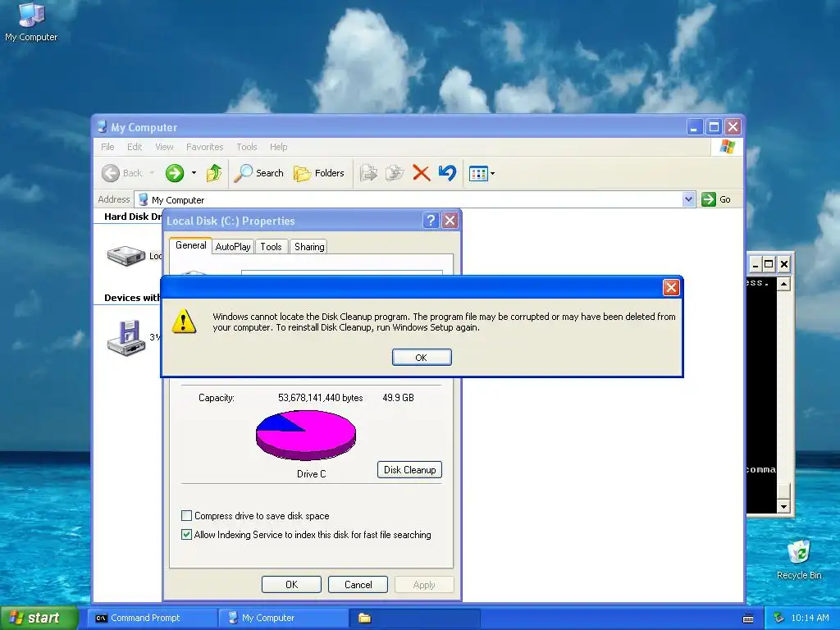Screen dimensions: 840x630
Task: Click the red Delete toolbar icon
Action: [421, 173]
